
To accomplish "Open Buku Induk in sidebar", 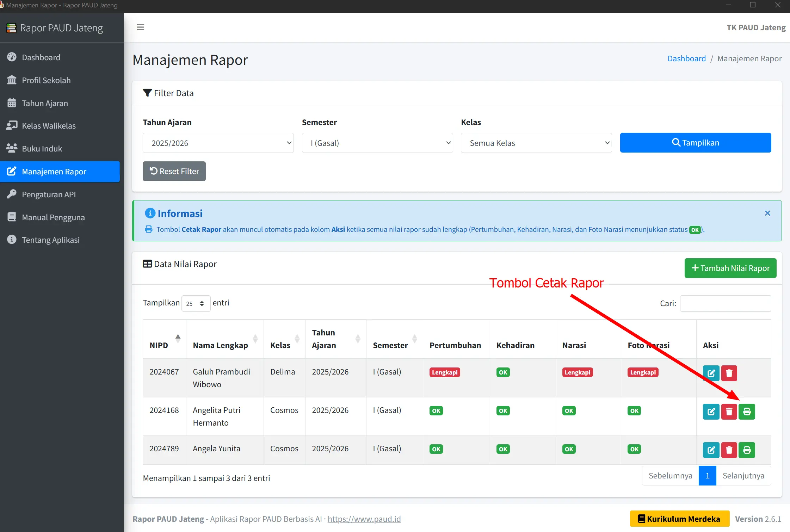I will tap(42, 149).
